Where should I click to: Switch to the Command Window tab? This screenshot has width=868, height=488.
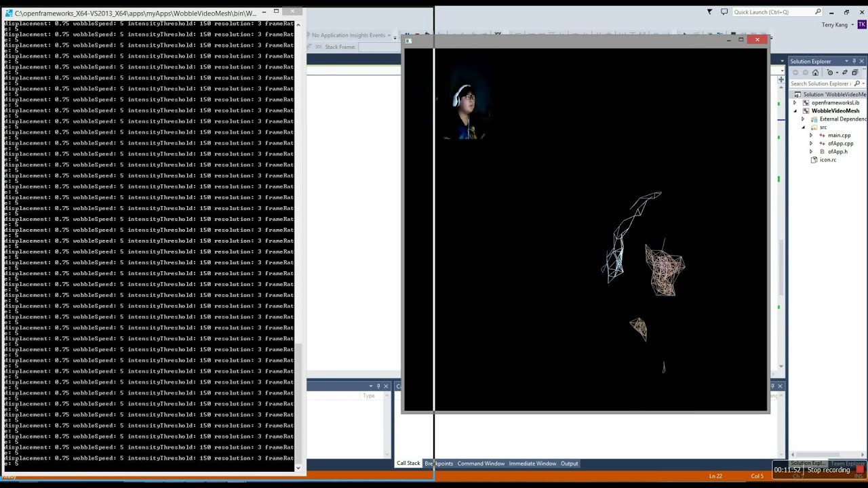(481, 464)
